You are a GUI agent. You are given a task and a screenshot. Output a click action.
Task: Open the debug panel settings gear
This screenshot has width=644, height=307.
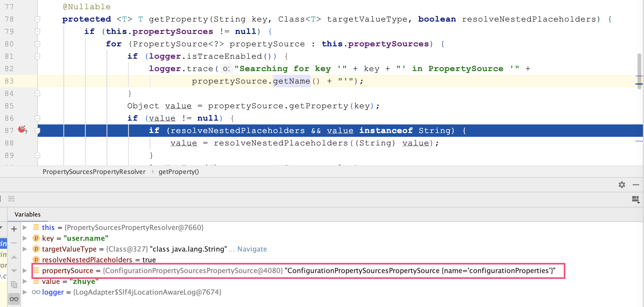click(622, 185)
